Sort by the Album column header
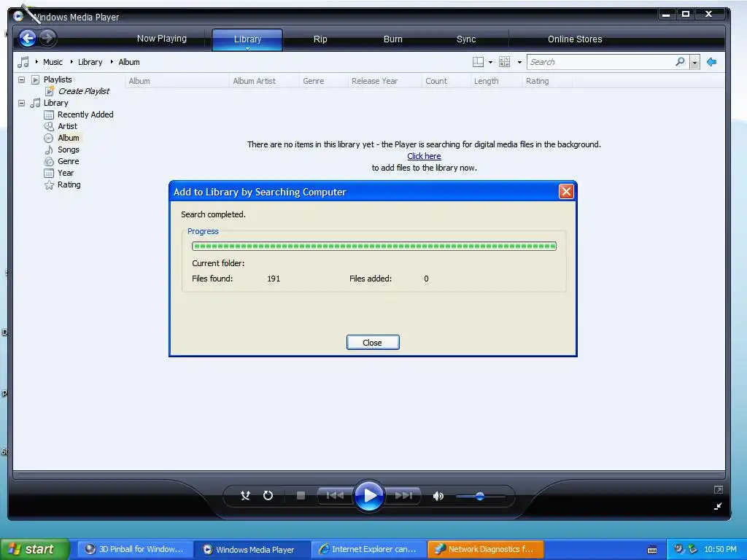The height and width of the screenshot is (560, 747). tap(177, 81)
